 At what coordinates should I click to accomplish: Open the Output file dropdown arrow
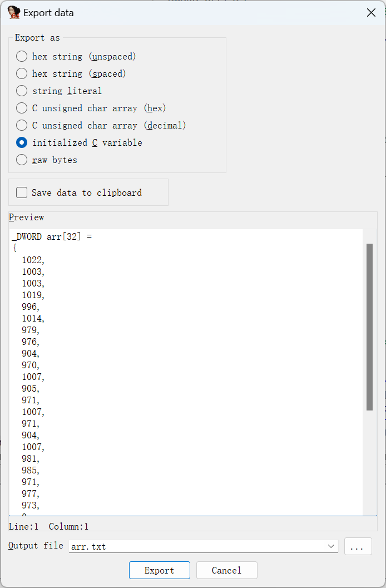[x=331, y=546]
